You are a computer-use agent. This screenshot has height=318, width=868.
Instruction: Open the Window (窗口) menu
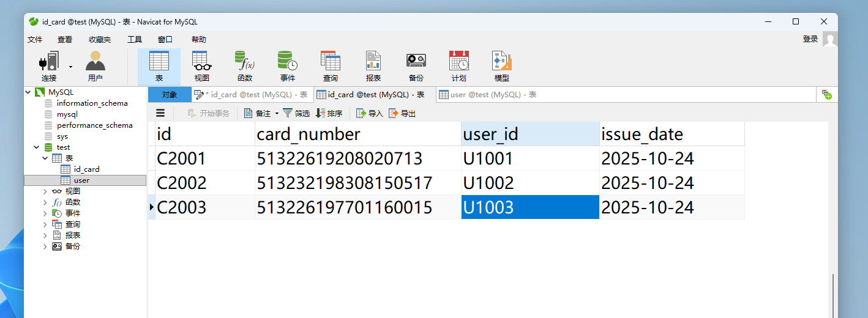point(165,39)
